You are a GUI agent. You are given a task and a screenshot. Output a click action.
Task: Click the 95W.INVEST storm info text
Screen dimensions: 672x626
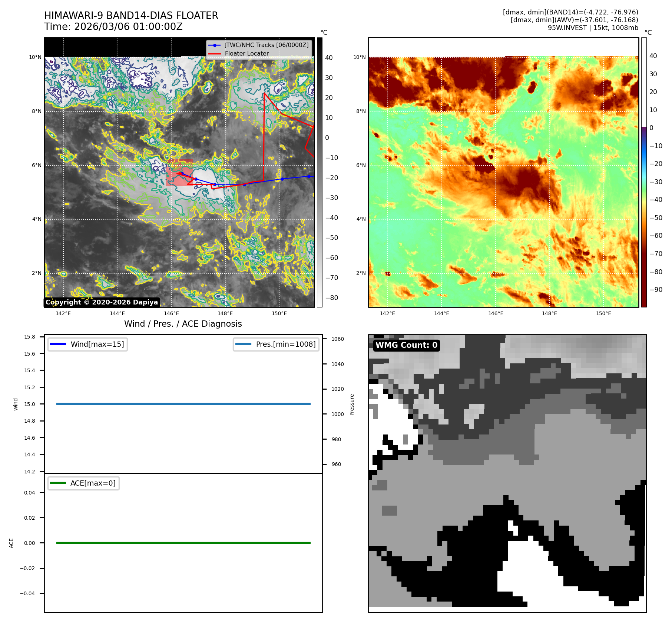coord(593,28)
